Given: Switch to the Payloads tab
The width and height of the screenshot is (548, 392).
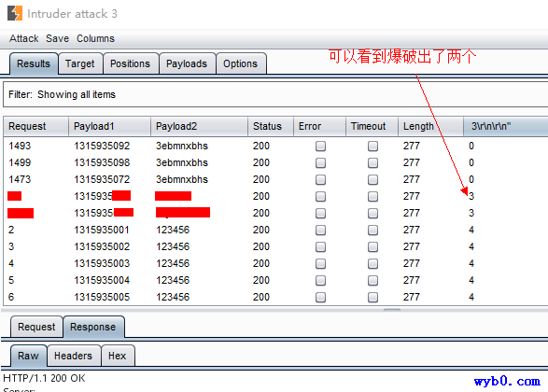Looking at the screenshot, I should coord(187,63).
